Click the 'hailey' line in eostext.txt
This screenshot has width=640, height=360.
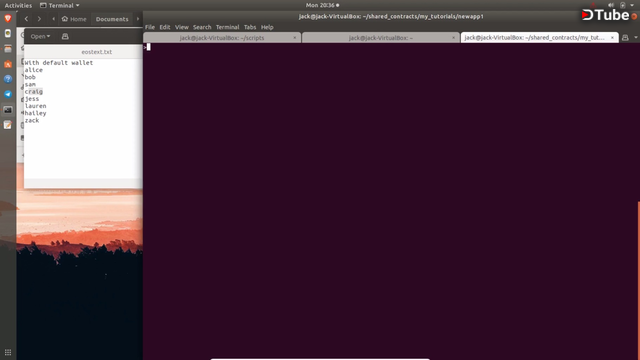pos(36,113)
